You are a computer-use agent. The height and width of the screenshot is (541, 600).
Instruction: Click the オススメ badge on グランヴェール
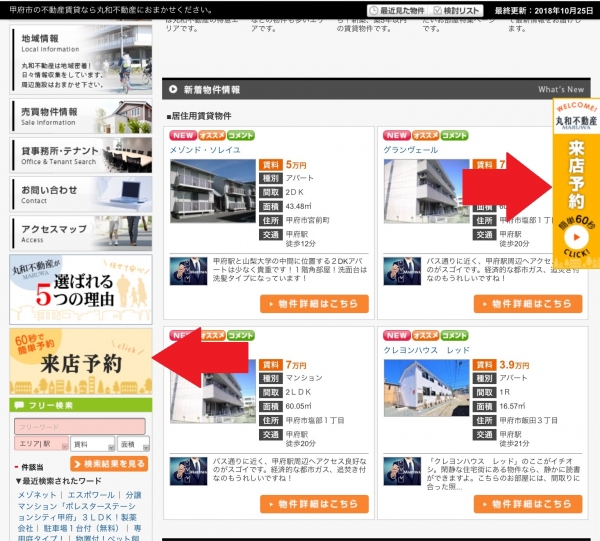click(x=426, y=135)
